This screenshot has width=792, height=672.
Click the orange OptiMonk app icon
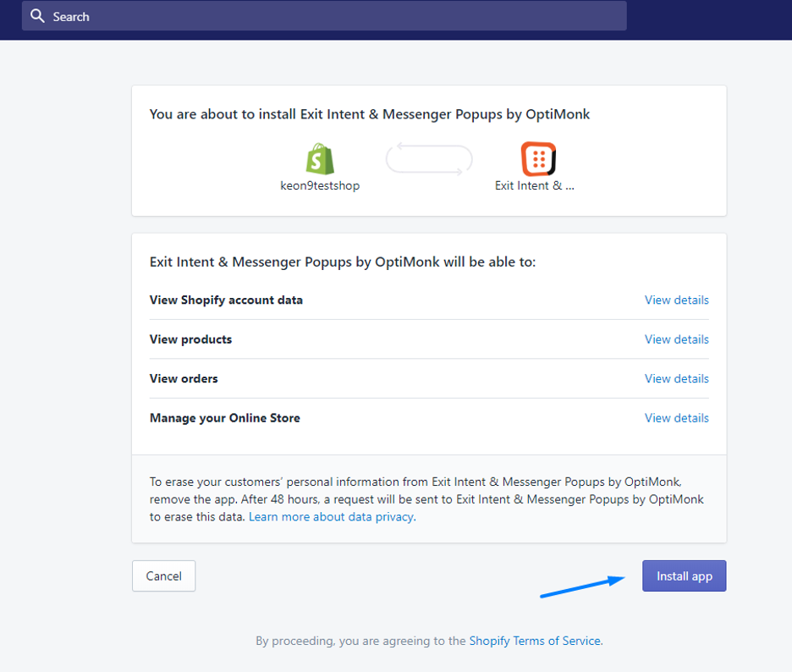(x=538, y=159)
